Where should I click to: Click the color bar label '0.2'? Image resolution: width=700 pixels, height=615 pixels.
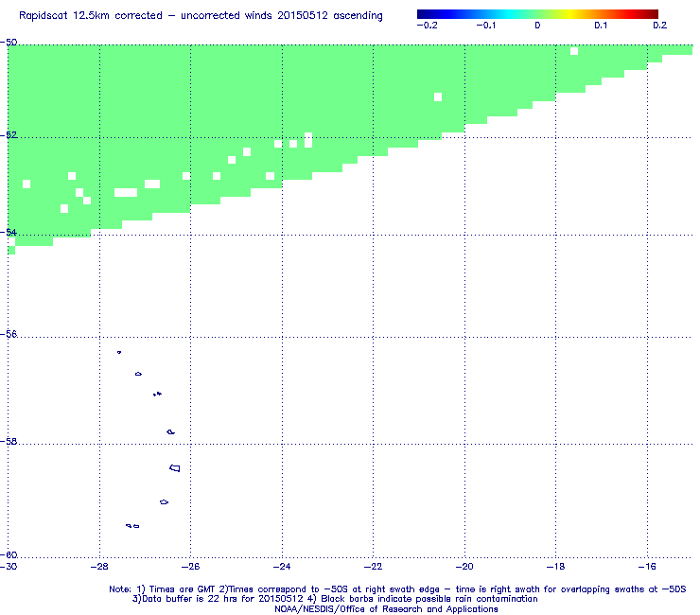pos(660,26)
